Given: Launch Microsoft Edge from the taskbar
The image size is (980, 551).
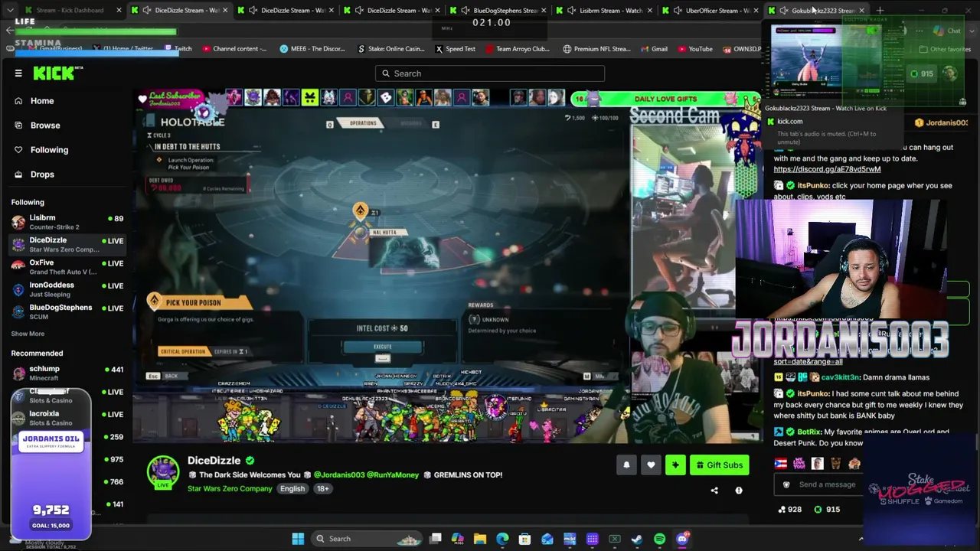Looking at the screenshot, I should click(x=502, y=539).
